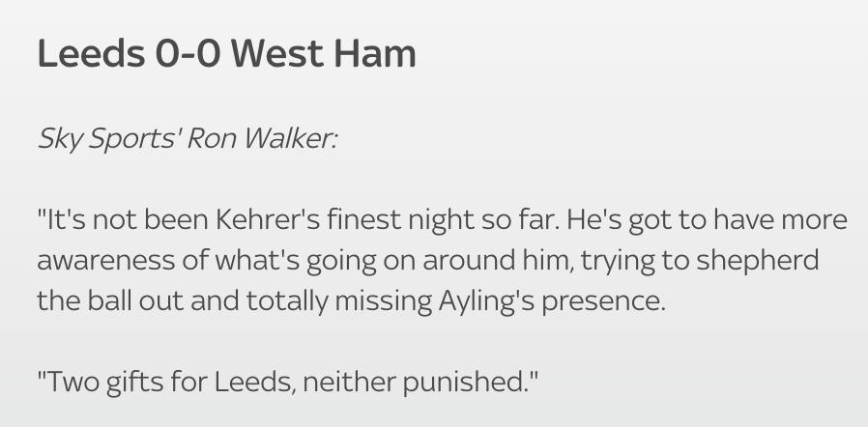Click the 'Sky Sports' Ron Walker:' byline
The height and width of the screenshot is (427, 868).
click(188, 138)
